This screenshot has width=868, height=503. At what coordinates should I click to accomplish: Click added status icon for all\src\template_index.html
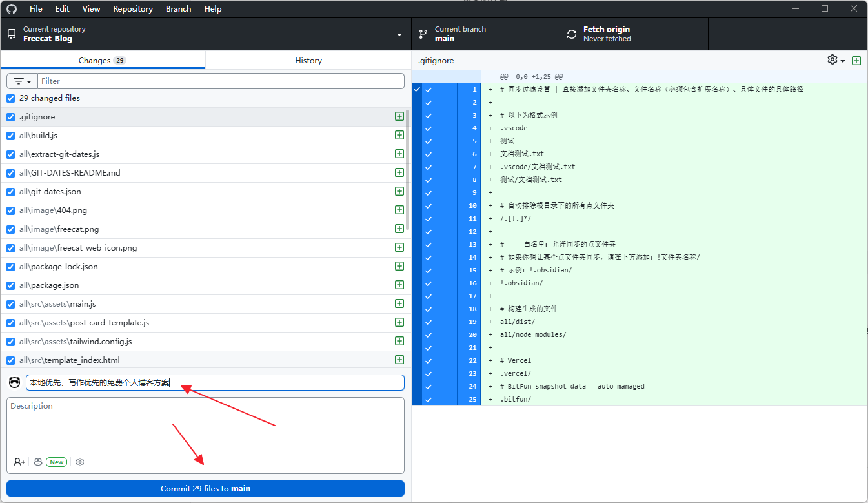pyautogui.click(x=399, y=360)
